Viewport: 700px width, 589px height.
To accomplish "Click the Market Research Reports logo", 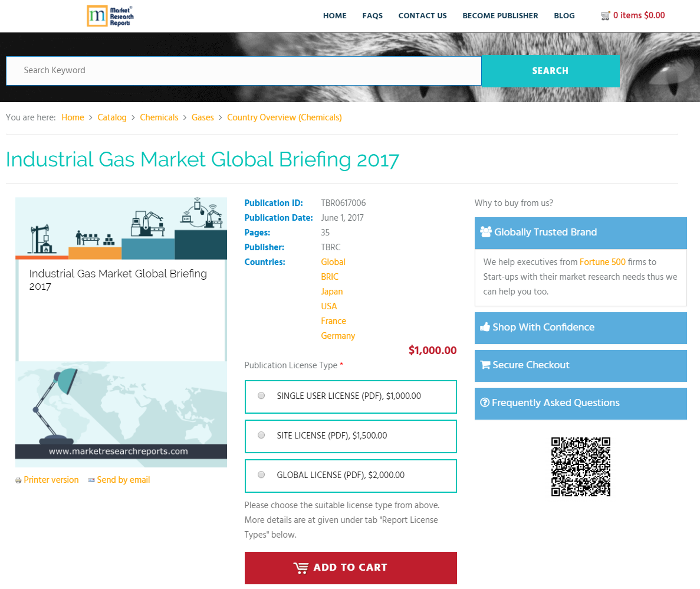I will (110, 16).
